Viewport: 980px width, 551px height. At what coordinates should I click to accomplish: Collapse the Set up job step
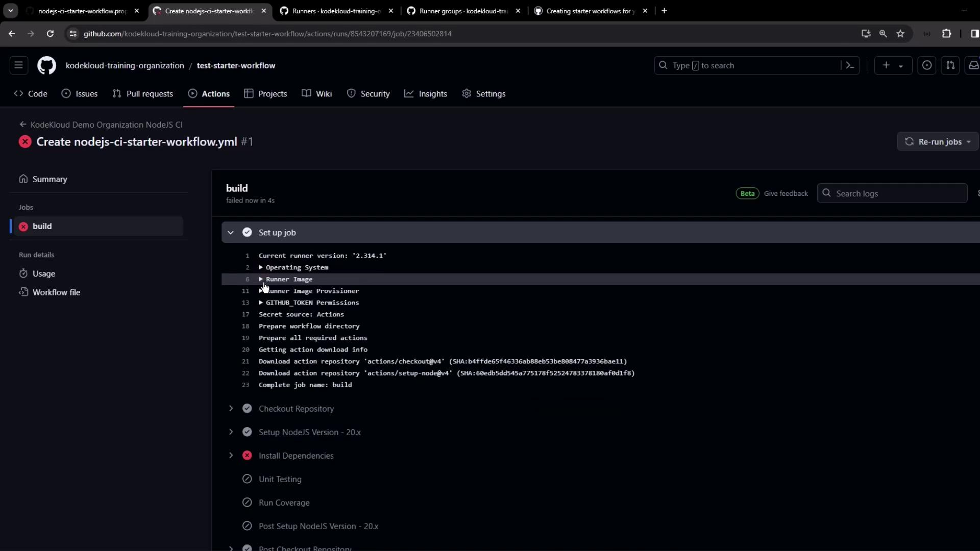coord(231,233)
